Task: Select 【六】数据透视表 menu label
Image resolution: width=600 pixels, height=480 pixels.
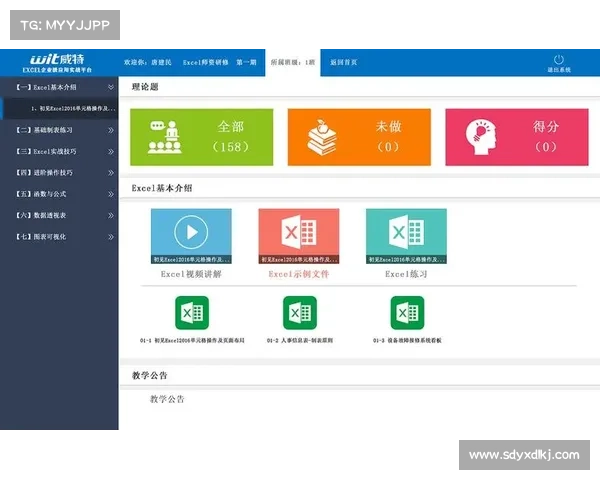Action: pyautogui.click(x=41, y=216)
